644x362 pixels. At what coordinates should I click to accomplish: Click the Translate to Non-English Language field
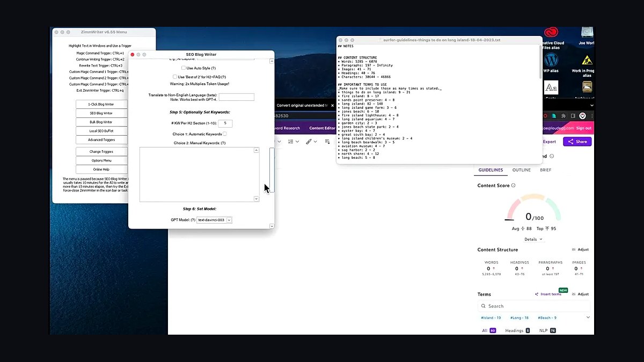tap(237, 97)
